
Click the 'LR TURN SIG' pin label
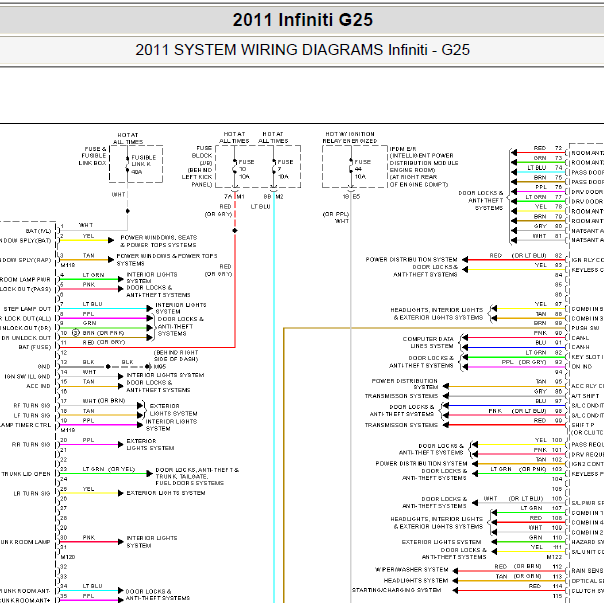pyautogui.click(x=32, y=493)
